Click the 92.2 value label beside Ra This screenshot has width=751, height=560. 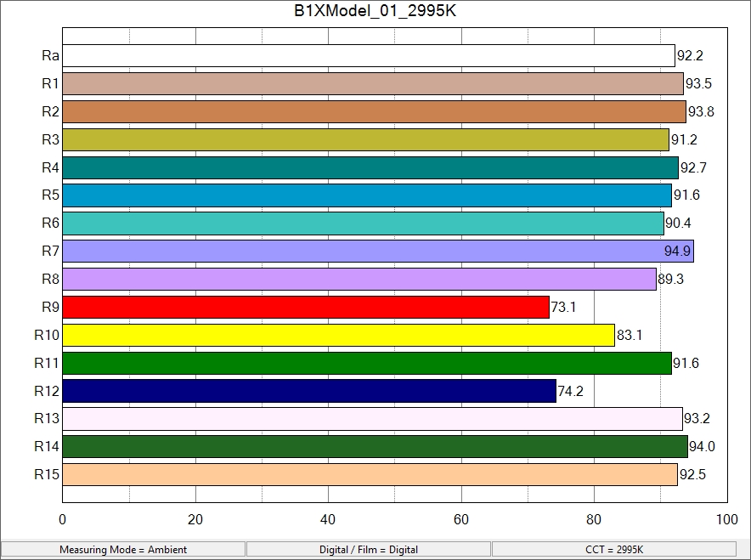690,57
